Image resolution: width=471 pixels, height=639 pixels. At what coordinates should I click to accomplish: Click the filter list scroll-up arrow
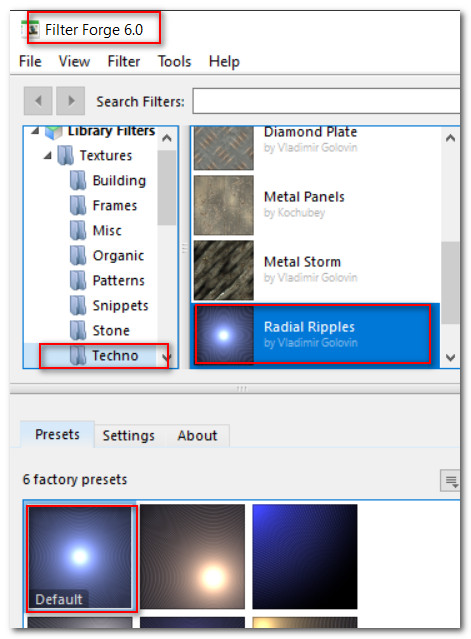[450, 138]
